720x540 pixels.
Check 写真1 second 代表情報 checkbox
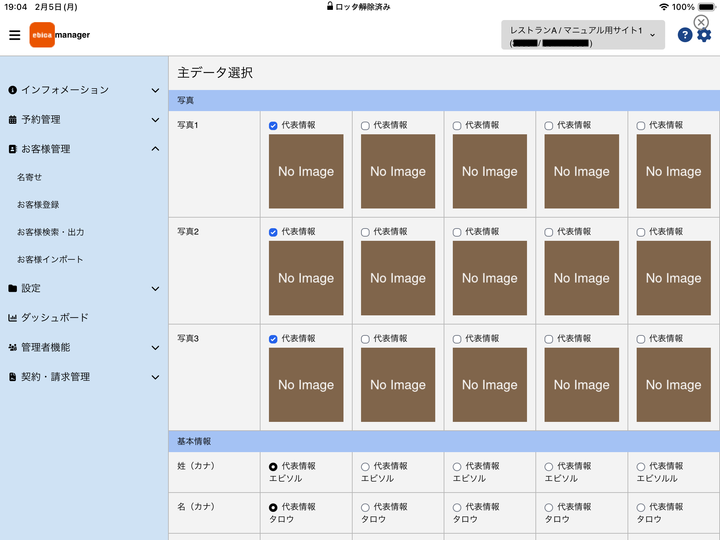[x=365, y=126]
